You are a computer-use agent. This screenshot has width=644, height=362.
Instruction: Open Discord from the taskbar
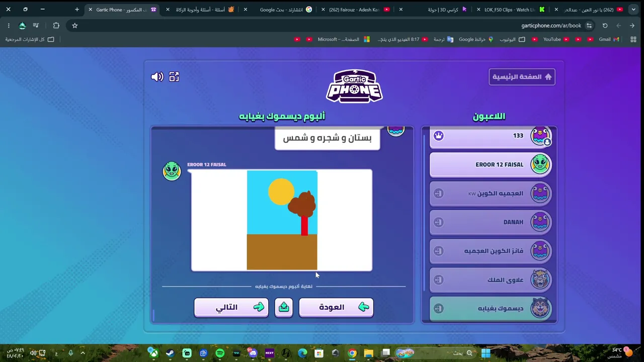click(x=253, y=353)
